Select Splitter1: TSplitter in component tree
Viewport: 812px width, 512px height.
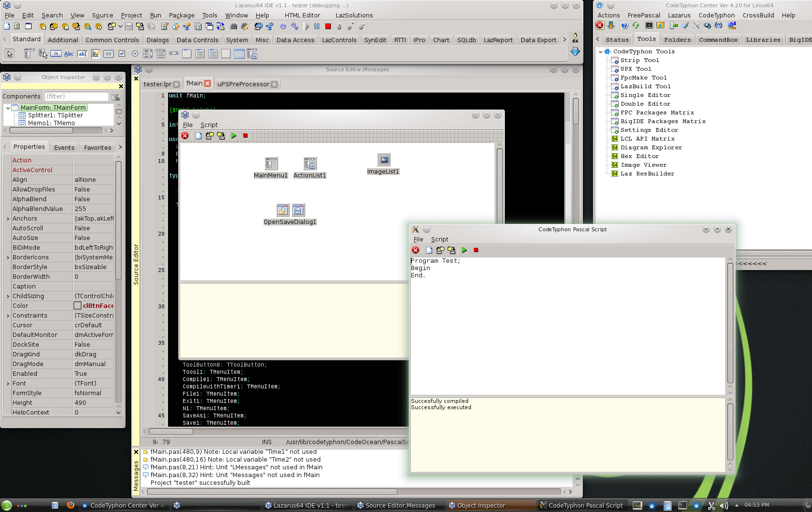[x=55, y=115]
